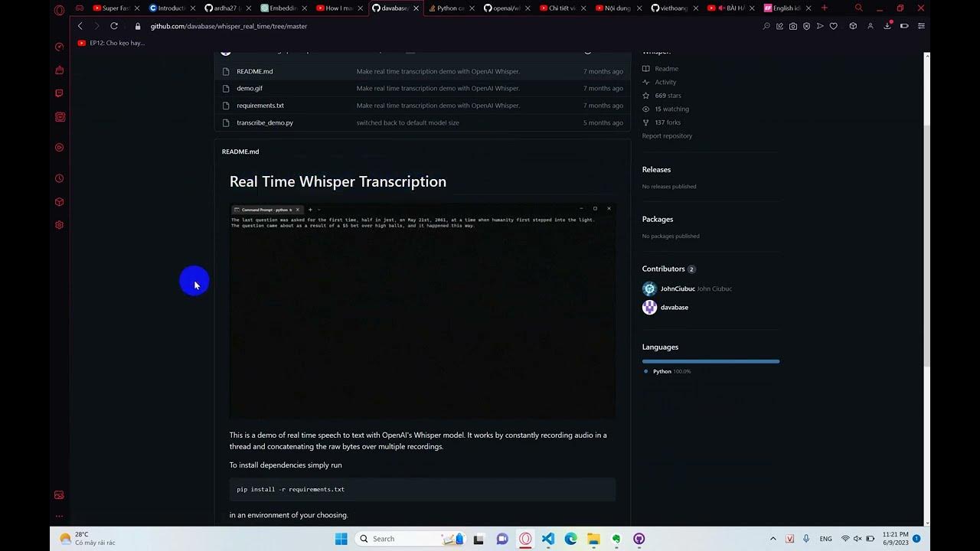Open the Visual Studio Code taskbar icon
The width and height of the screenshot is (980, 551).
tap(548, 539)
